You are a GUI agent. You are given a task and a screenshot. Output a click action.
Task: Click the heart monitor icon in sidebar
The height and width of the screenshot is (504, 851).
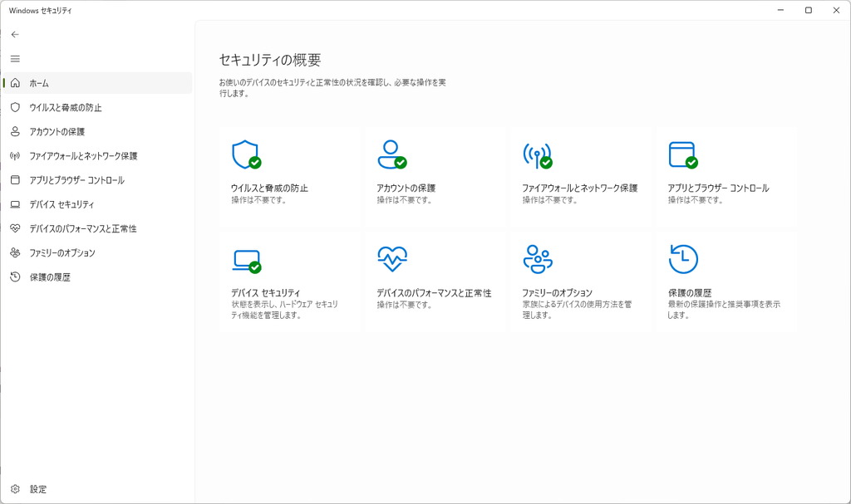pyautogui.click(x=15, y=228)
